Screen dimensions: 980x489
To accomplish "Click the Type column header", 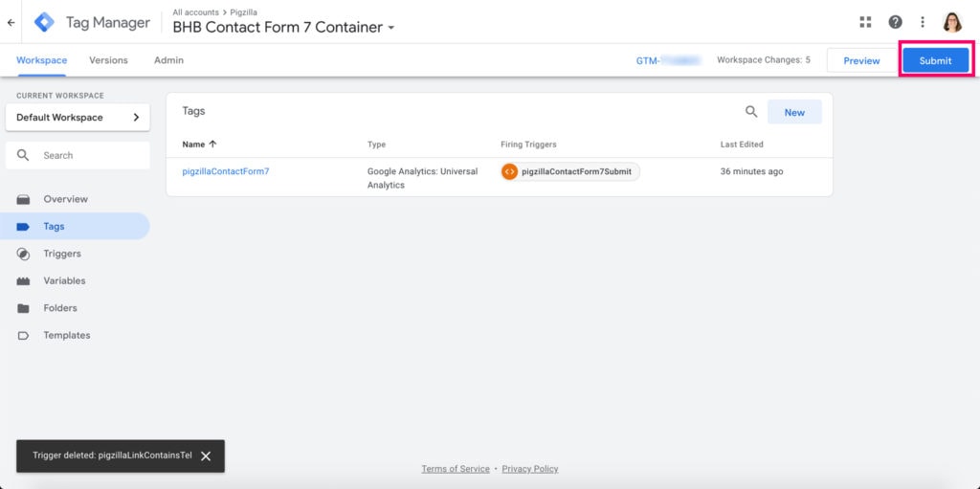I will (x=376, y=144).
